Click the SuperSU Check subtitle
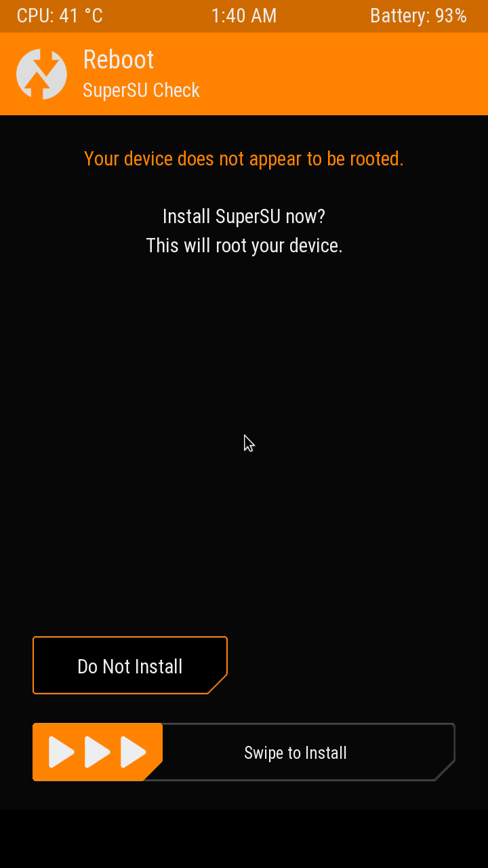This screenshot has width=488, height=868. tap(141, 90)
